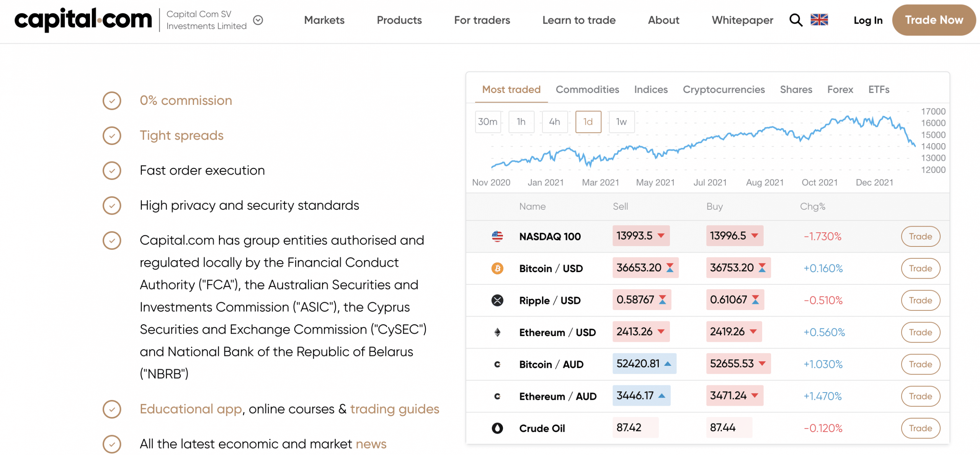This screenshot has width=980, height=455.
Task: Open the Products menu
Action: (x=399, y=20)
